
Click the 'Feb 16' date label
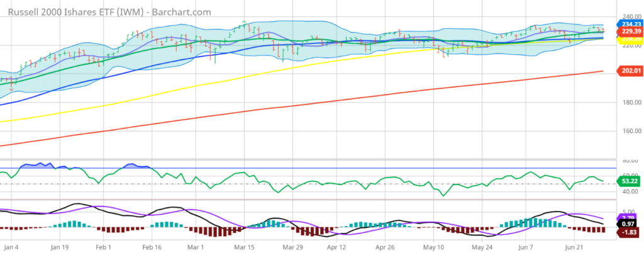pos(151,247)
